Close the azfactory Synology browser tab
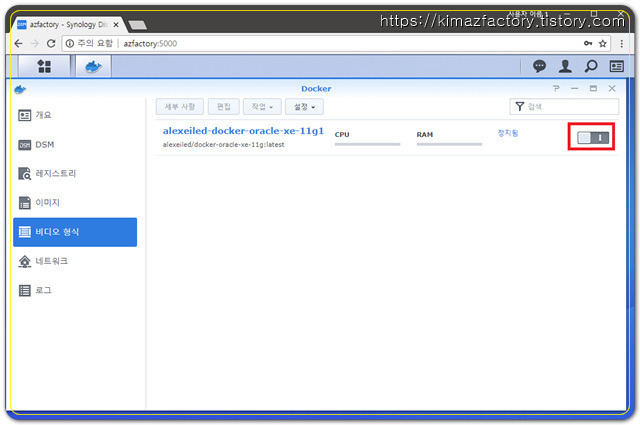Viewport: 640px width, 425px height. point(116,24)
